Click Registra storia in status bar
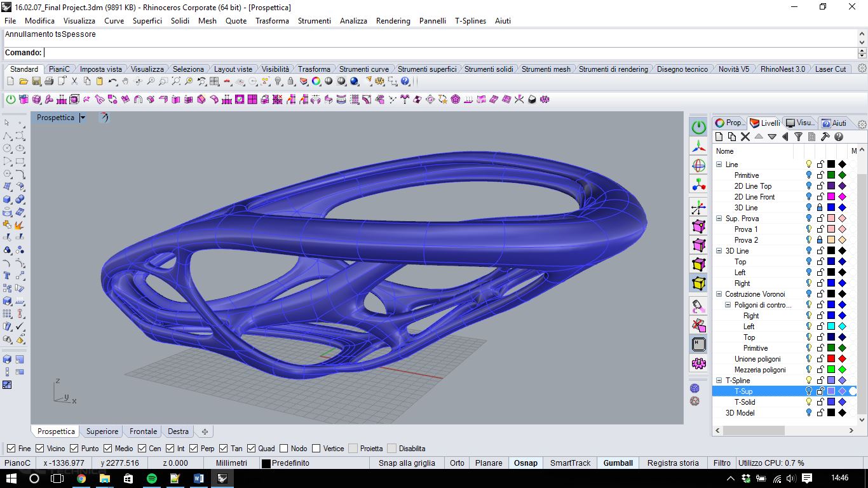The width and height of the screenshot is (868, 488). coord(673,463)
